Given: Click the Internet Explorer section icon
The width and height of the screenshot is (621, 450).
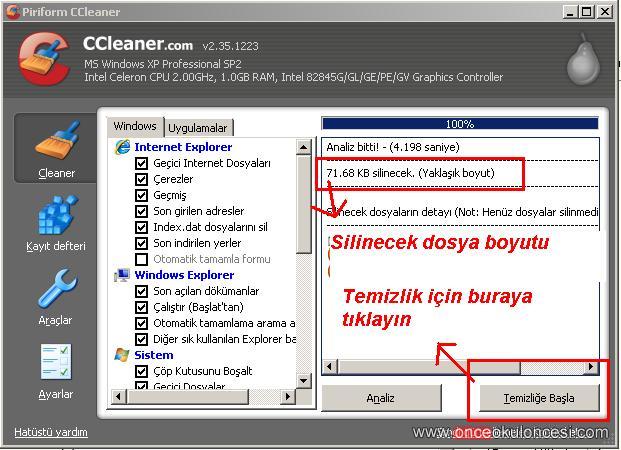Looking at the screenshot, I should click(123, 147).
